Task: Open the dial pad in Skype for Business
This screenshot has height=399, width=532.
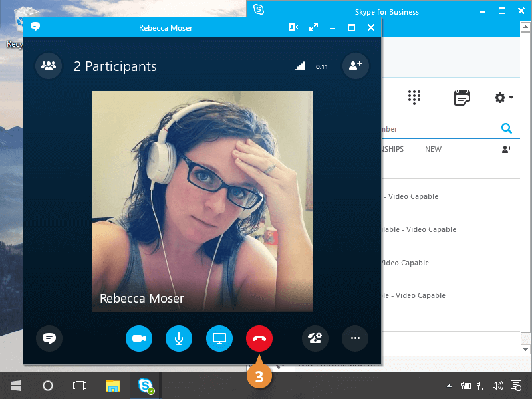Action: tap(414, 98)
